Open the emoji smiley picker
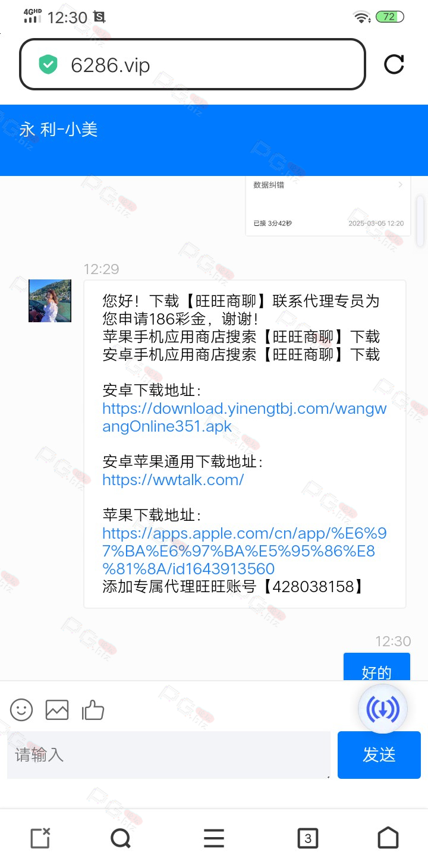Screen dimensions: 428x868 click(x=21, y=709)
